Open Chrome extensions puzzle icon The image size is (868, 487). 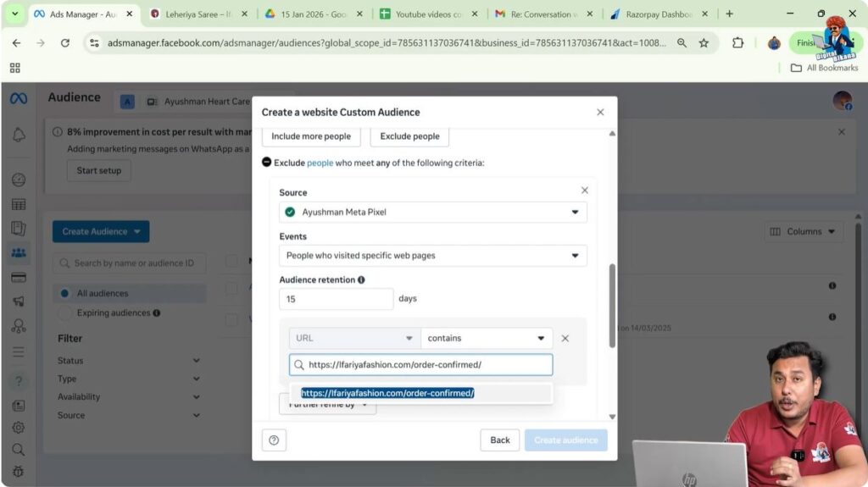(x=737, y=42)
